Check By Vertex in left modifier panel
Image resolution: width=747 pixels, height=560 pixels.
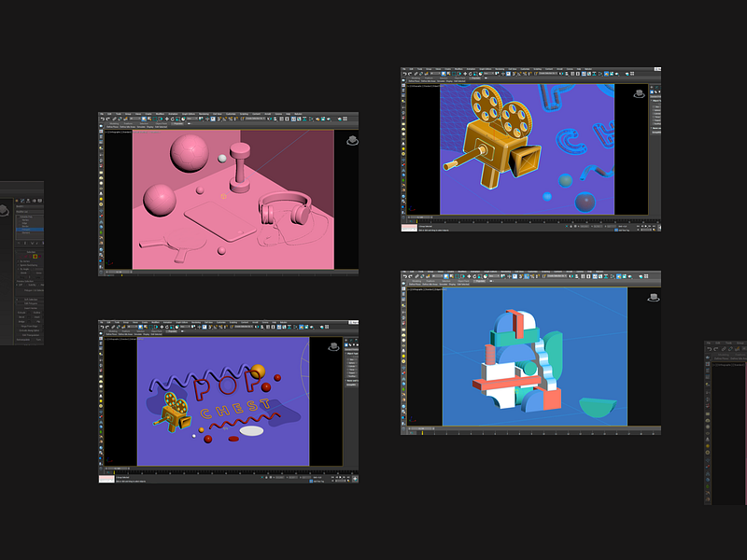point(24,261)
